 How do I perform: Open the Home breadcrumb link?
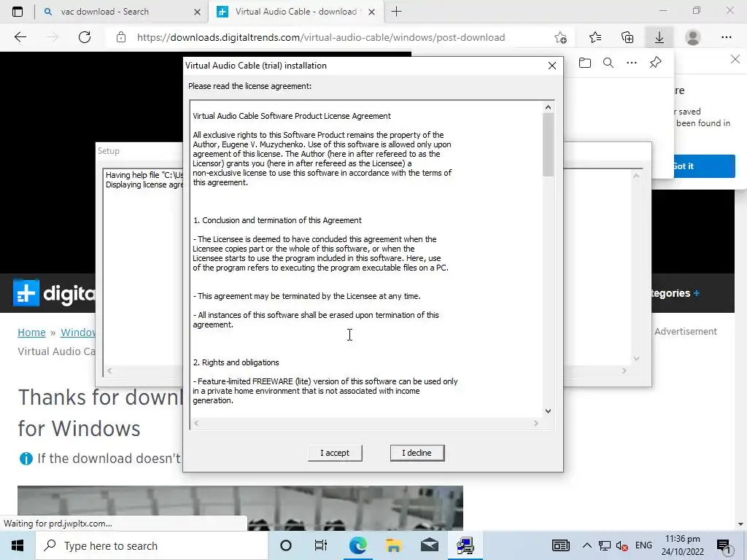[31, 332]
